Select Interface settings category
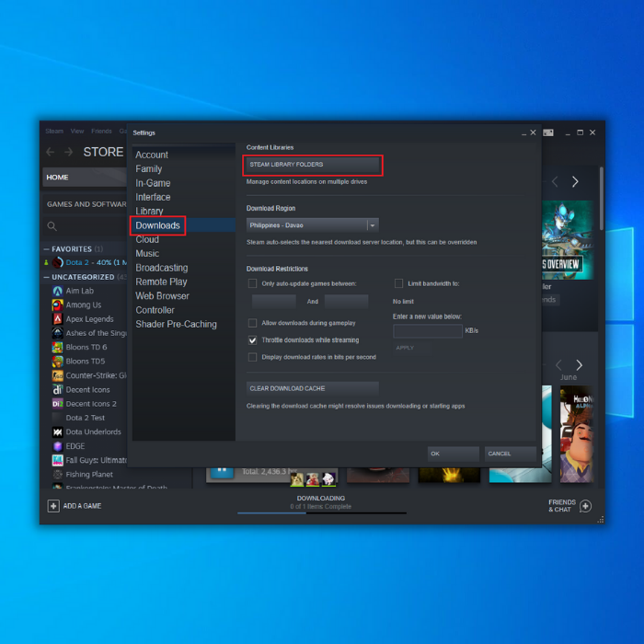The height and width of the screenshot is (644, 644). (x=153, y=197)
